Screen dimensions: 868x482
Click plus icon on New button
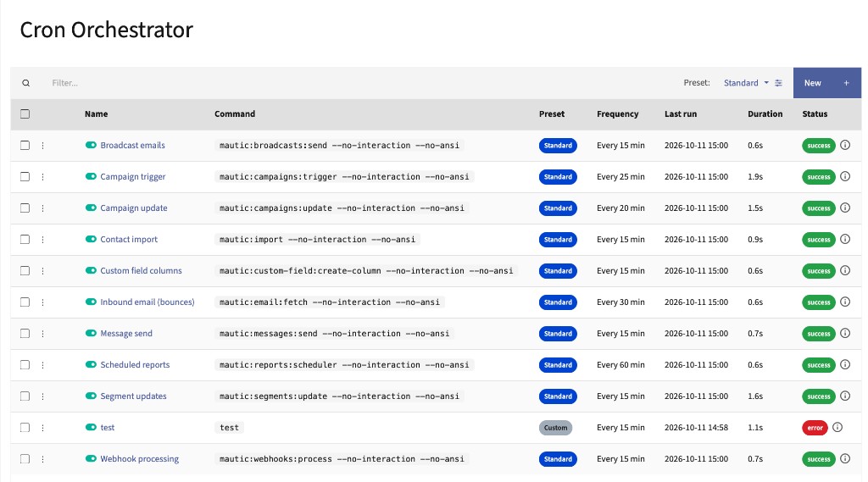[x=847, y=83]
